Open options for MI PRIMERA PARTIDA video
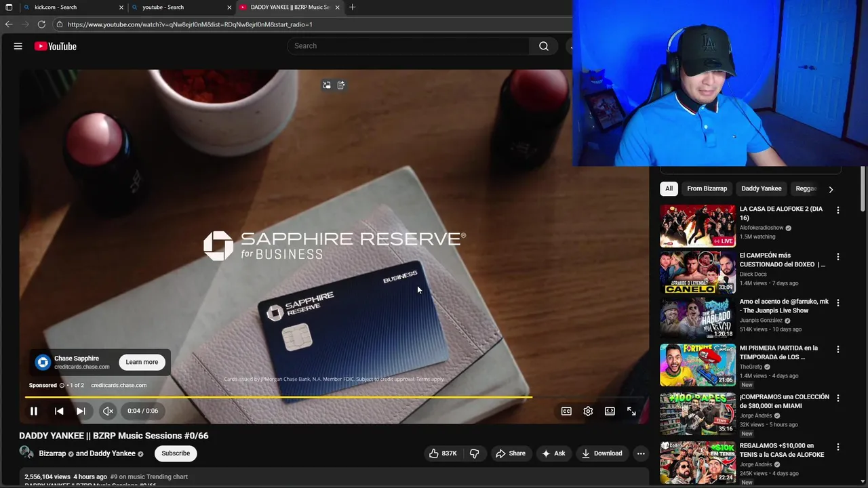Viewport: 868px width, 488px height. pos(837,349)
